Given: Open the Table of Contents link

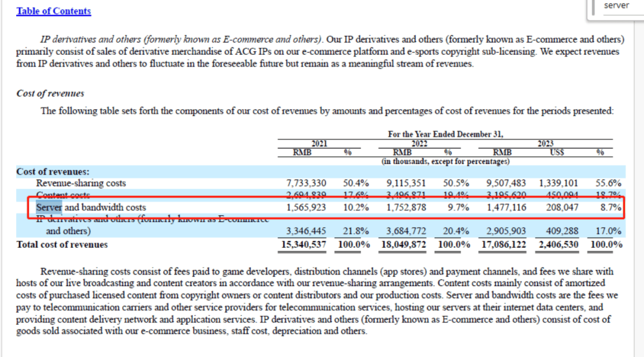Looking at the screenshot, I should [54, 11].
